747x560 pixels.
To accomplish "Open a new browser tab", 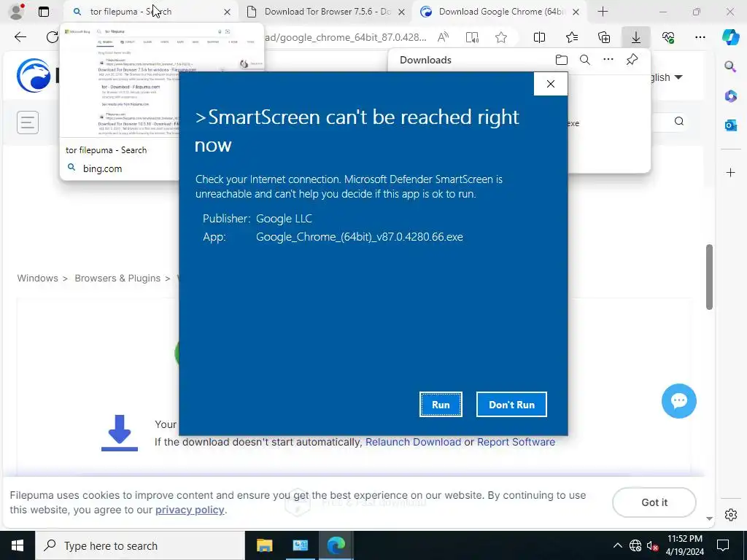I will click(603, 12).
